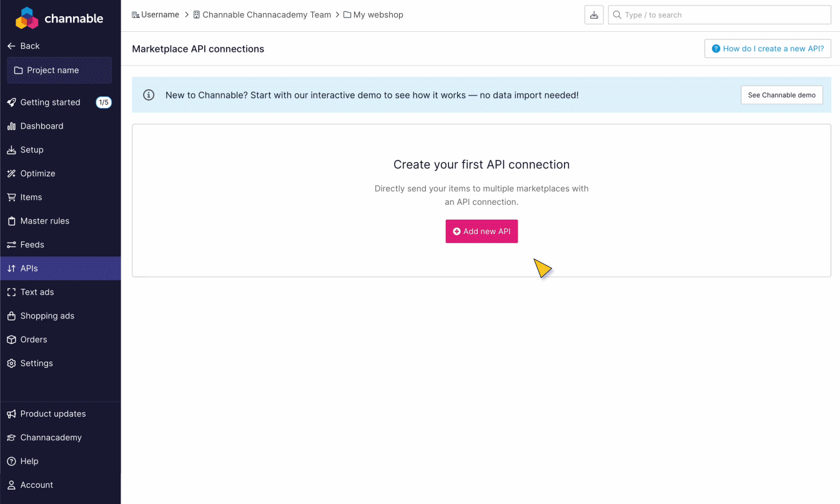This screenshot has height=504, width=840.
Task: Click the Setup tray icon
Action: [x=11, y=150]
